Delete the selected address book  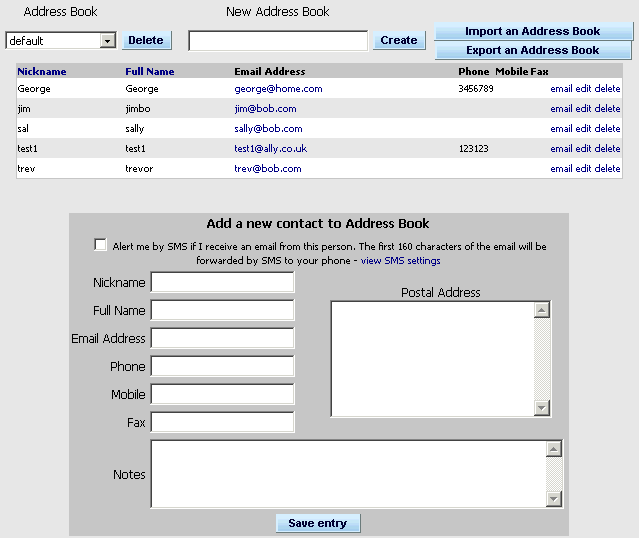[146, 40]
